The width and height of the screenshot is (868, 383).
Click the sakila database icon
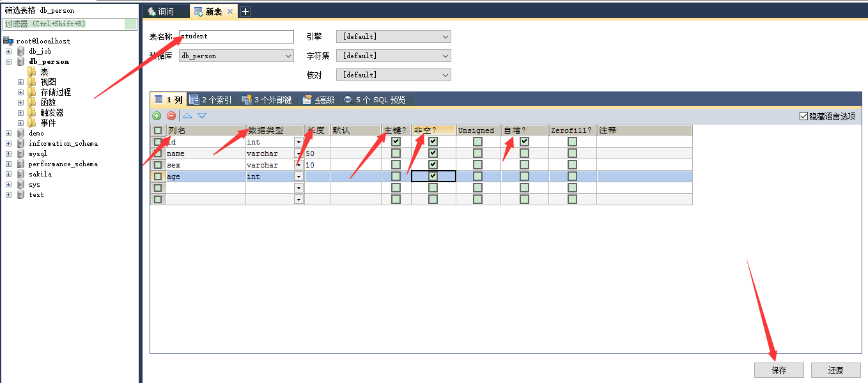coord(21,174)
